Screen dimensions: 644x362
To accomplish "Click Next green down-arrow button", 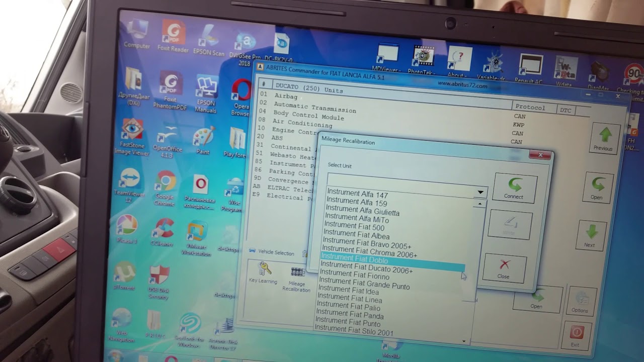I will pos(590,236).
